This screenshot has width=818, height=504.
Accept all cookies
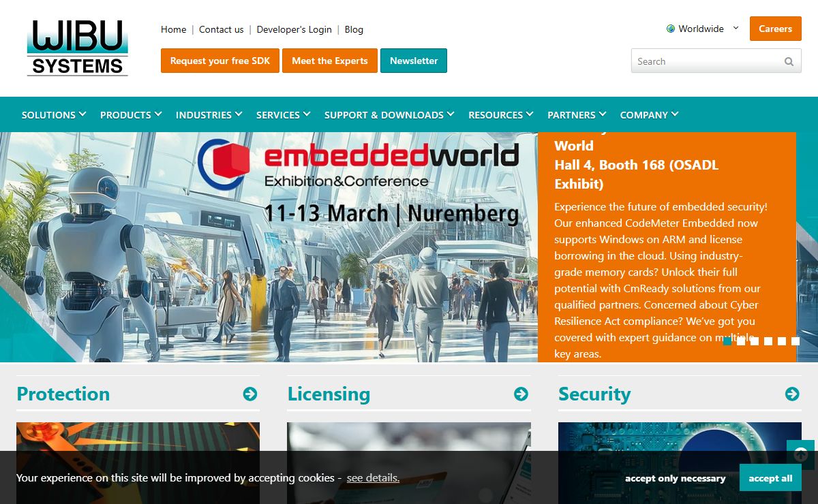[770, 478]
